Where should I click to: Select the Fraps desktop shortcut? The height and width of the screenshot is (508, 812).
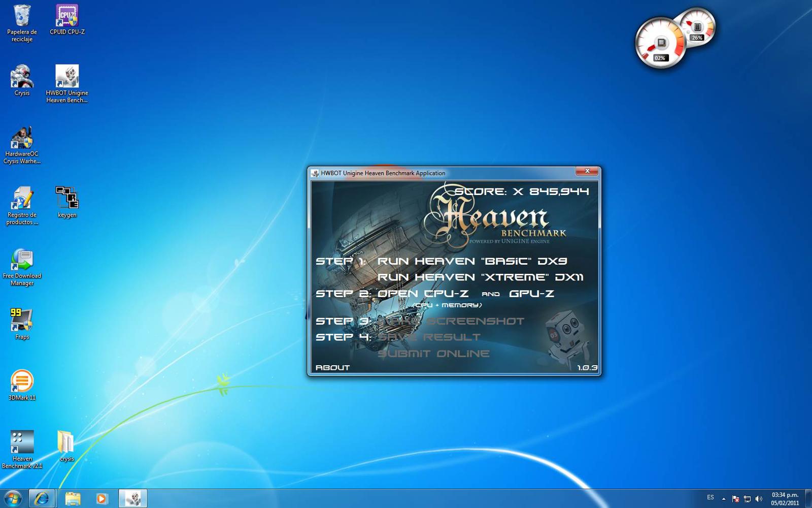click(22, 325)
